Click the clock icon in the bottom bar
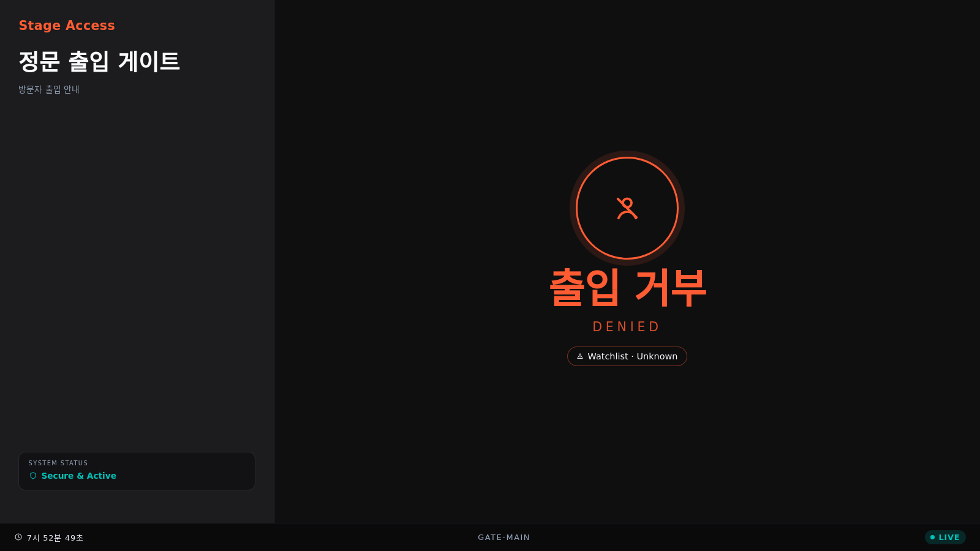980x551 pixels. (18, 537)
